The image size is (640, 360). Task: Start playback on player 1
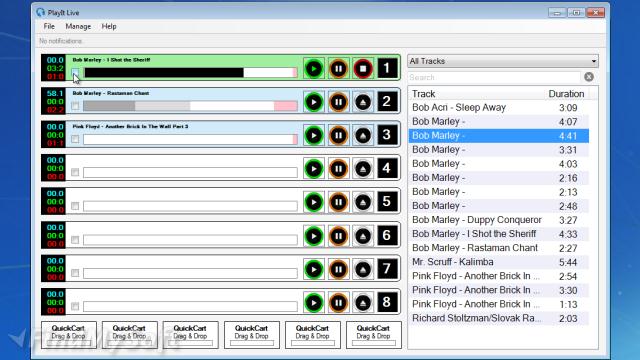pyautogui.click(x=313, y=68)
